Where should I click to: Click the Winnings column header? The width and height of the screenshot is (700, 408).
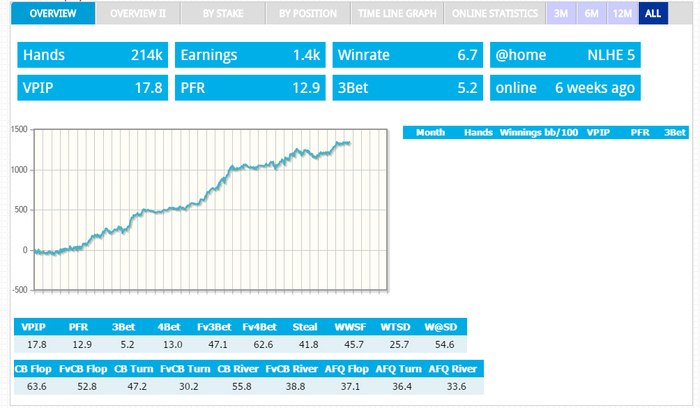tap(521, 133)
